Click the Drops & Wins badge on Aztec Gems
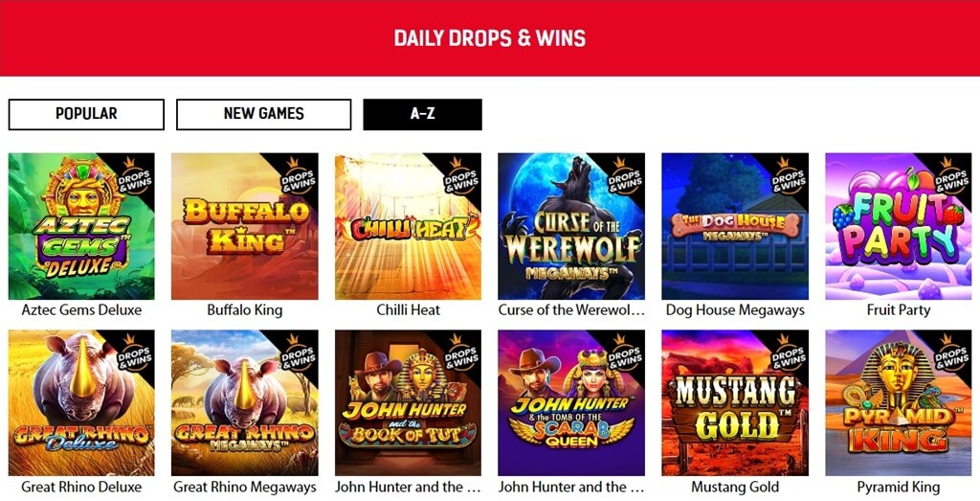 (134, 177)
